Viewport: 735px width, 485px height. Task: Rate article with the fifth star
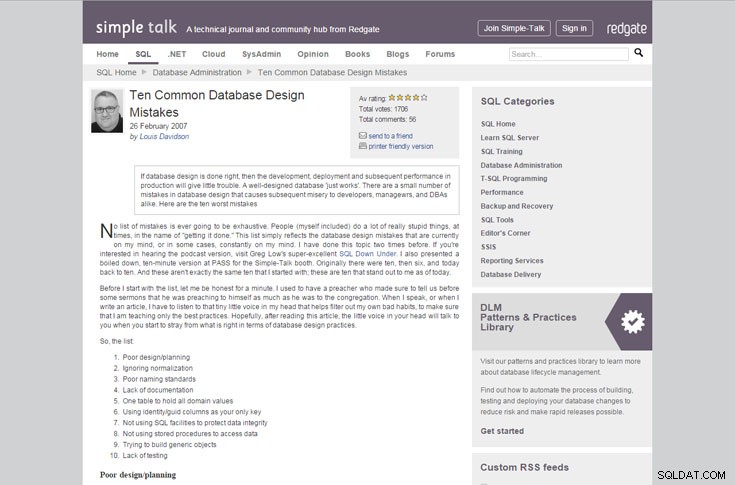424,98
